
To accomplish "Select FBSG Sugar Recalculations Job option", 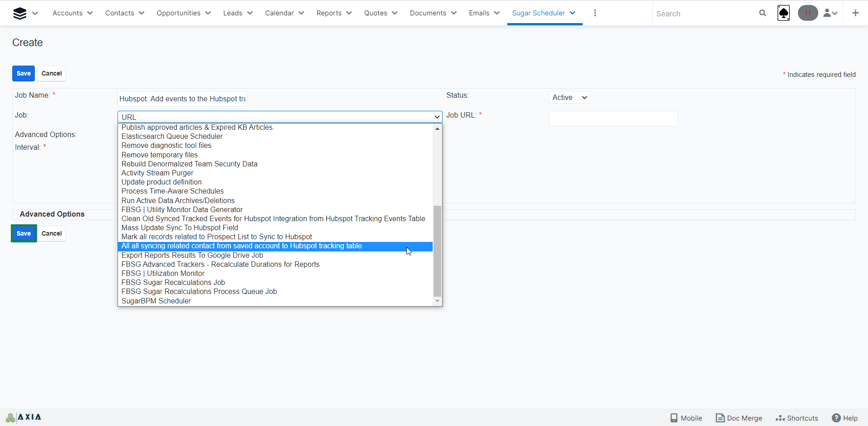I will [275, 283].
